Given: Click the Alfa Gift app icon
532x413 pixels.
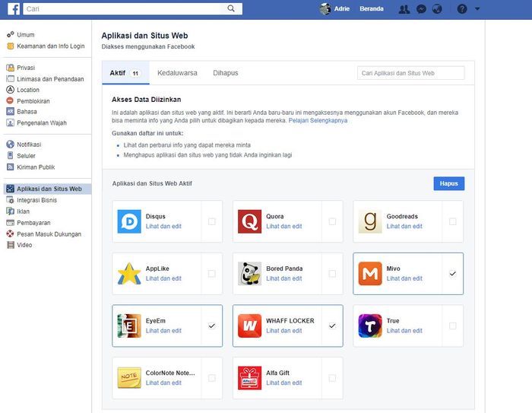Looking at the screenshot, I should 250,378.
